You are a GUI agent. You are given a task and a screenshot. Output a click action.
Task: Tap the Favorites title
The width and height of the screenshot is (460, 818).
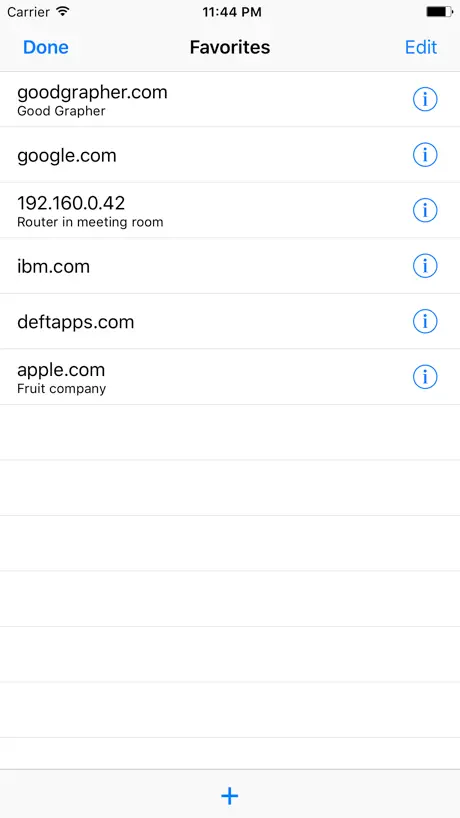(x=230, y=47)
